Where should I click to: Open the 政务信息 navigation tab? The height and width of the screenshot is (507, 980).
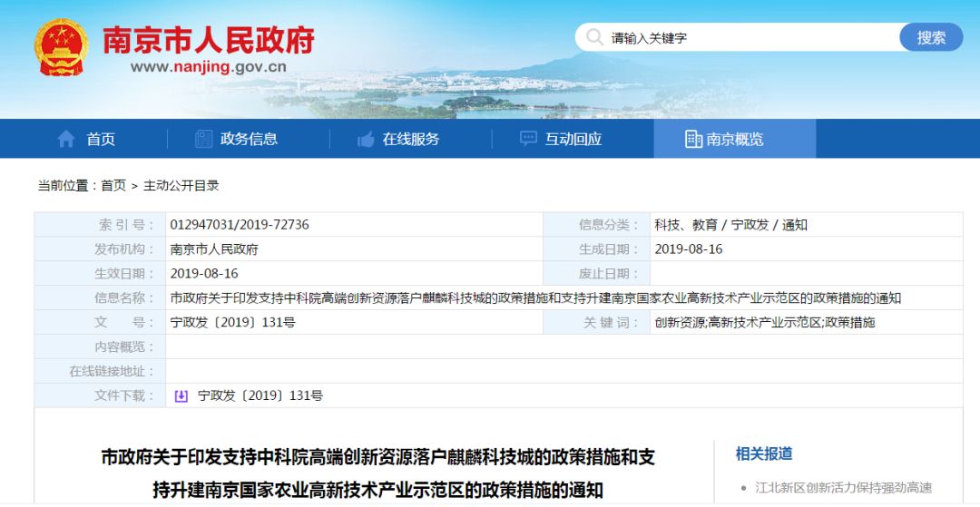249,139
